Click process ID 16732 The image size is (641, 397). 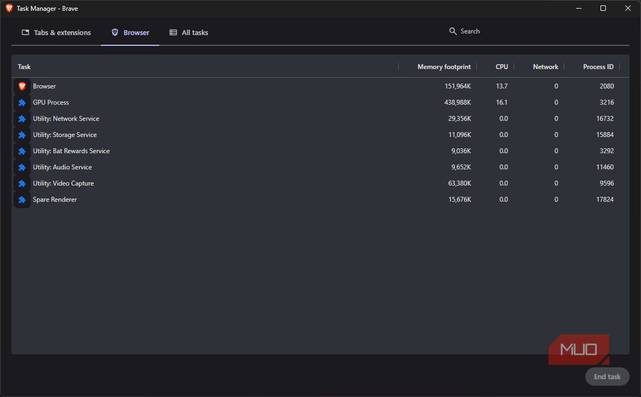click(x=605, y=119)
